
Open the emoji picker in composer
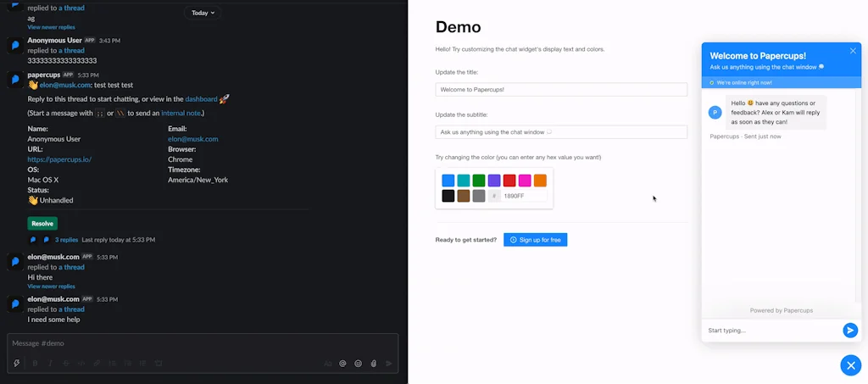(x=359, y=363)
